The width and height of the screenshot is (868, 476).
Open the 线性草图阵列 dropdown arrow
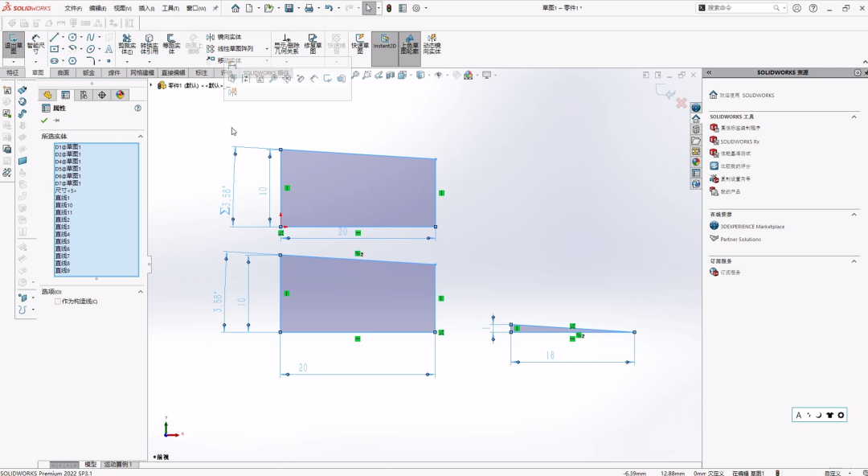pyautogui.click(x=267, y=49)
